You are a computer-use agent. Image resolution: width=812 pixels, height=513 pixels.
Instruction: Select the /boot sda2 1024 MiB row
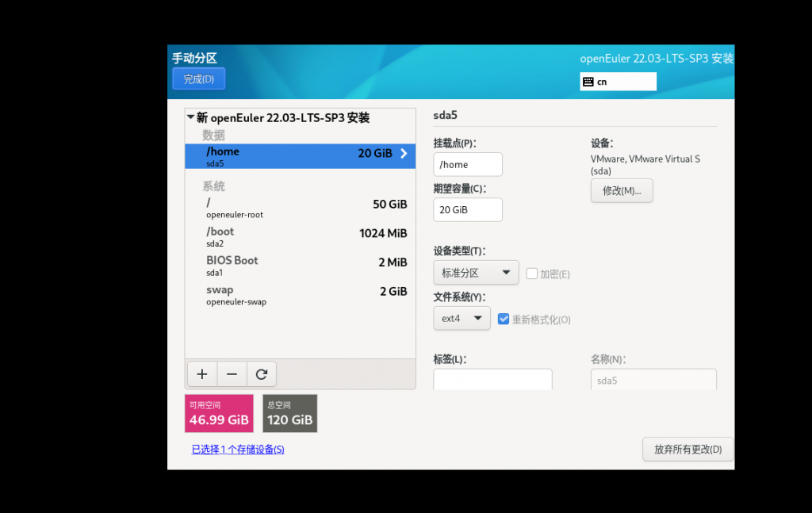click(x=301, y=236)
